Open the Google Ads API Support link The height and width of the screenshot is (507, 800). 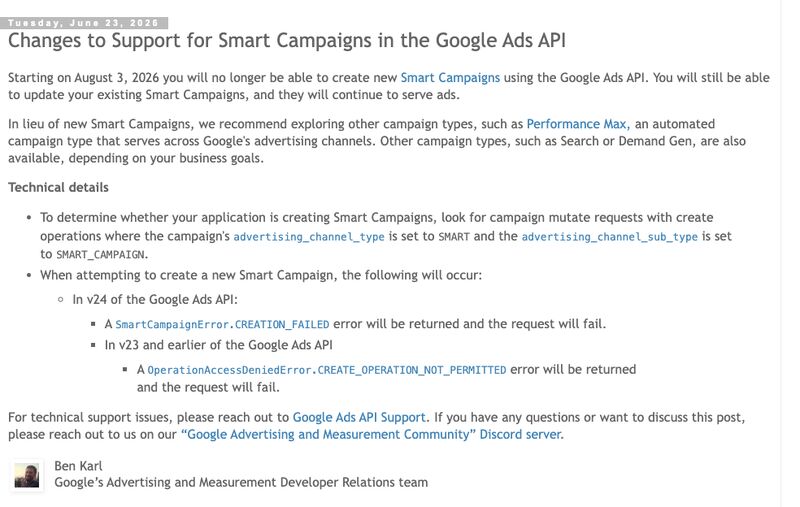[x=359, y=417]
